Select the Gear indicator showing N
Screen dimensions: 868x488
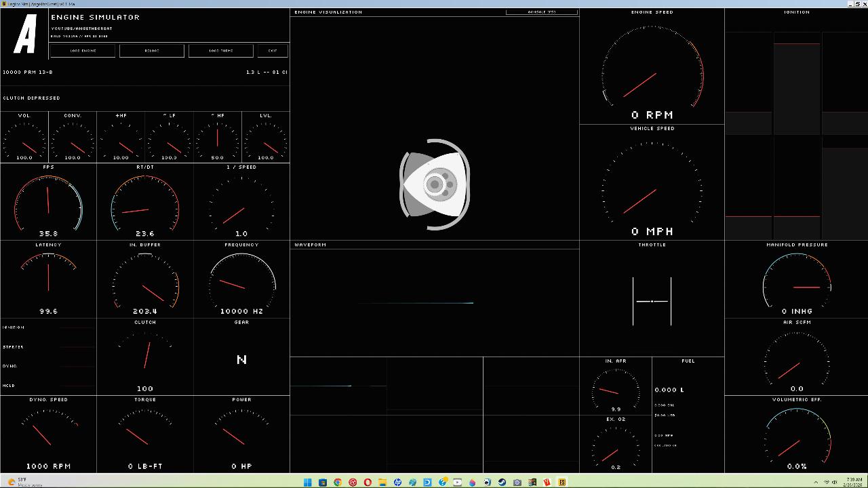click(241, 359)
